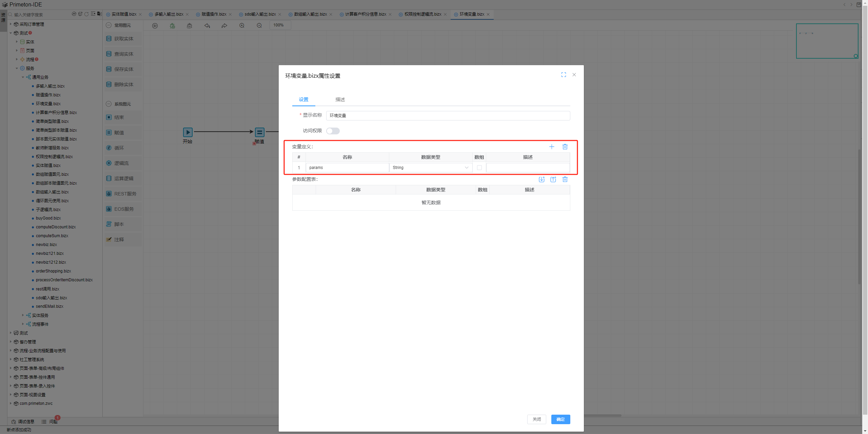Switch to the 描述 tab
This screenshot has width=868, height=434.
[x=340, y=99]
